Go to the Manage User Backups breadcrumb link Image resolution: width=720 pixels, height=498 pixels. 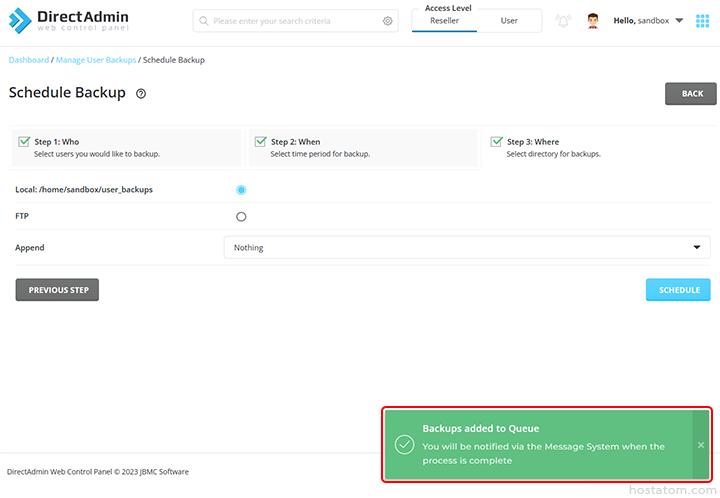point(96,60)
